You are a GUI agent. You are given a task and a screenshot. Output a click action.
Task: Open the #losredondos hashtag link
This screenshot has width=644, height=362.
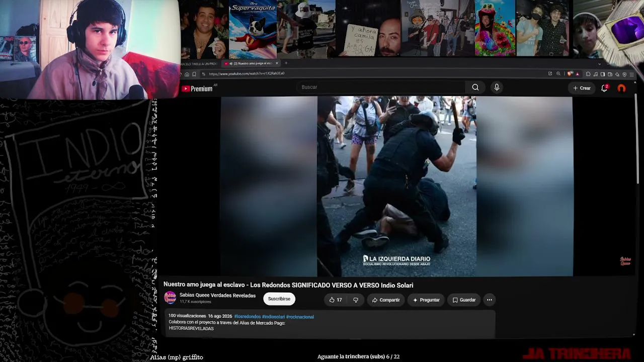(x=248, y=317)
